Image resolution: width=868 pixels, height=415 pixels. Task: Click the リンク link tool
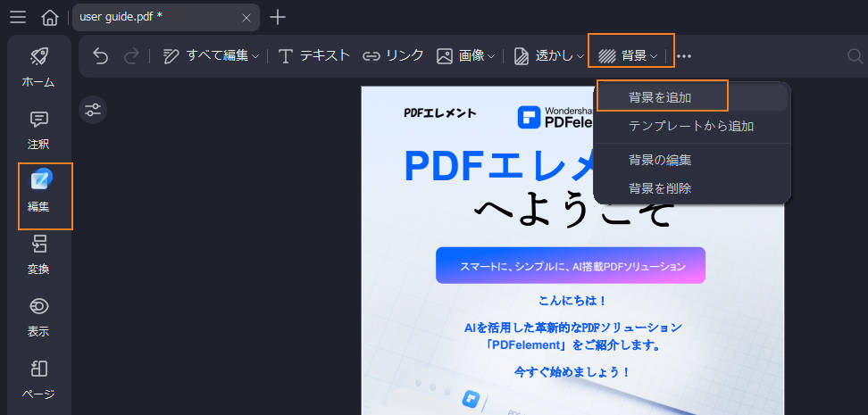tap(393, 56)
